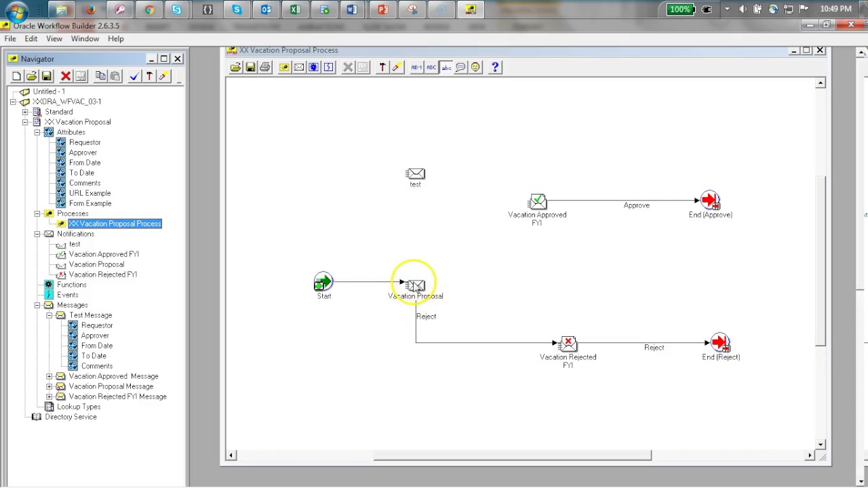Click the diagram's horizontal scrollbar thumb
Screen dimensions: 868x488
click(x=512, y=455)
